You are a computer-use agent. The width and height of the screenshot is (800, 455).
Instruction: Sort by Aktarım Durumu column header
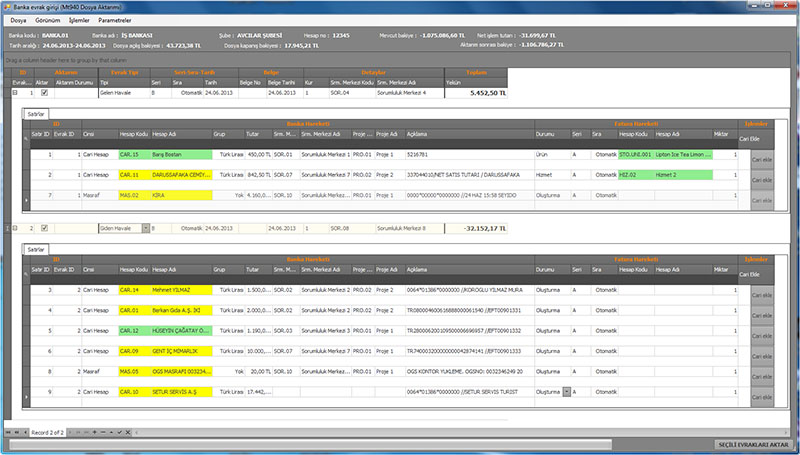tap(76, 83)
